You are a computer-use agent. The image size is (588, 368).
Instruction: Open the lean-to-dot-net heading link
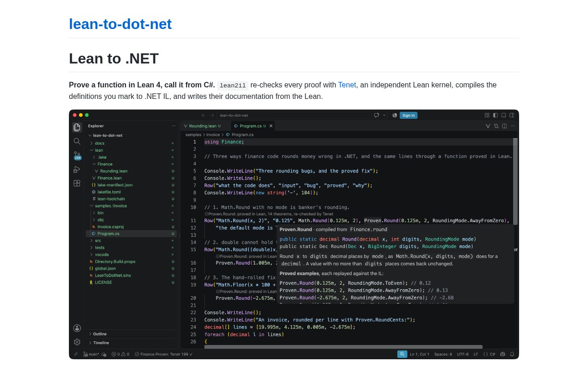coord(120,24)
